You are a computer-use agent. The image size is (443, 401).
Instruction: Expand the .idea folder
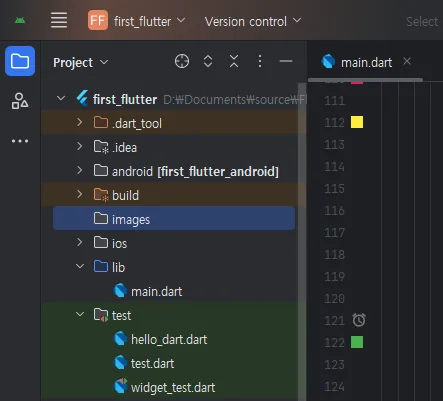click(80, 147)
